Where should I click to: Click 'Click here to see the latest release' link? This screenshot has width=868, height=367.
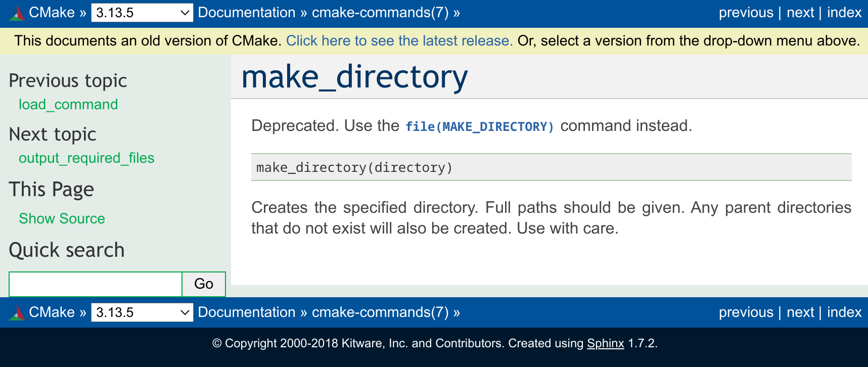(399, 40)
